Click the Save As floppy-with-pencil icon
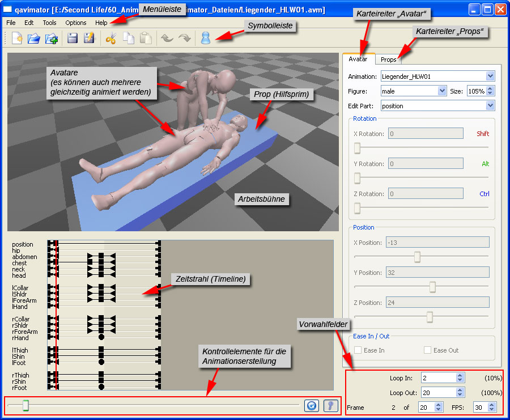 coord(89,38)
